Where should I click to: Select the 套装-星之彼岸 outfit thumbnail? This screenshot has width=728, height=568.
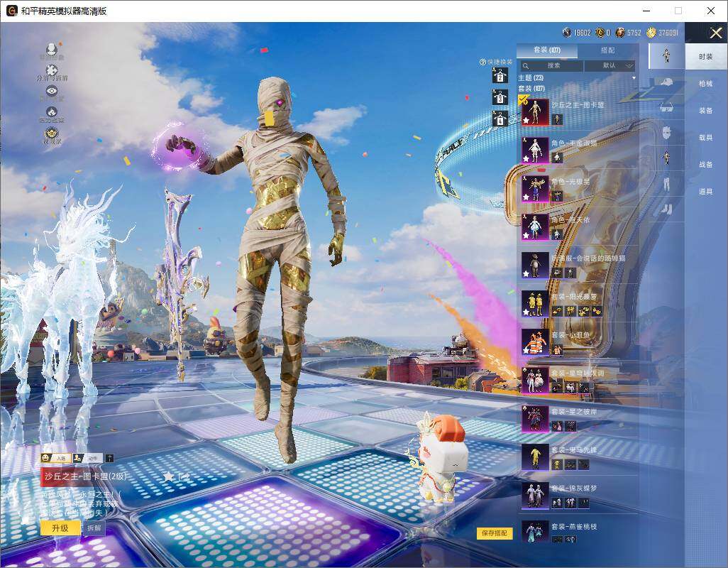tap(535, 418)
